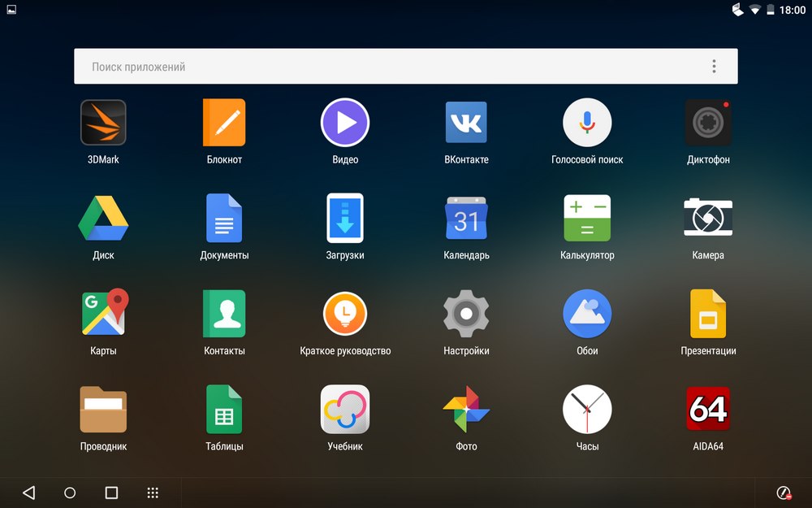Open the Камера app
812x508 pixels.
[708, 217]
